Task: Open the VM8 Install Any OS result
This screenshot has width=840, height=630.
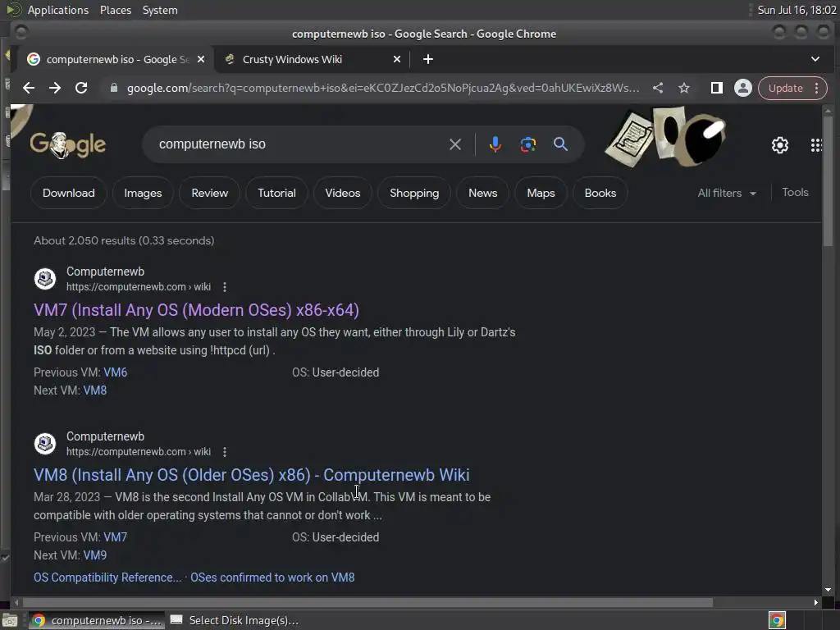Action: [251, 475]
